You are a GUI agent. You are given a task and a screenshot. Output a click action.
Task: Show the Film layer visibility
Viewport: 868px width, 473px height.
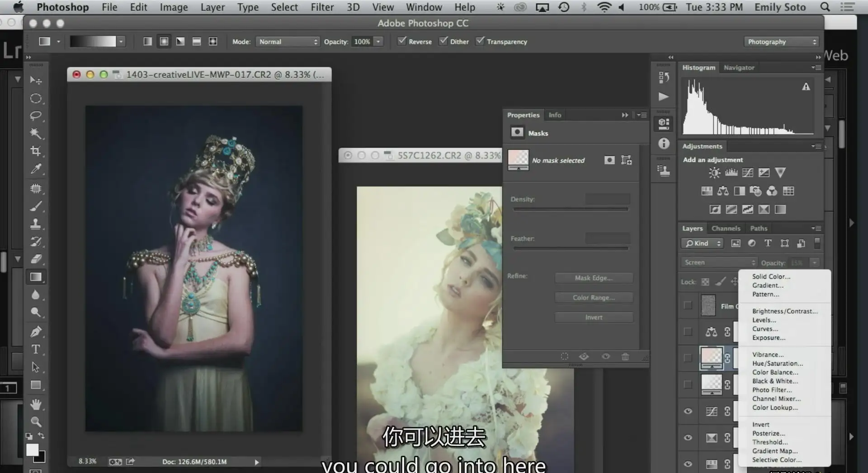[x=688, y=305]
